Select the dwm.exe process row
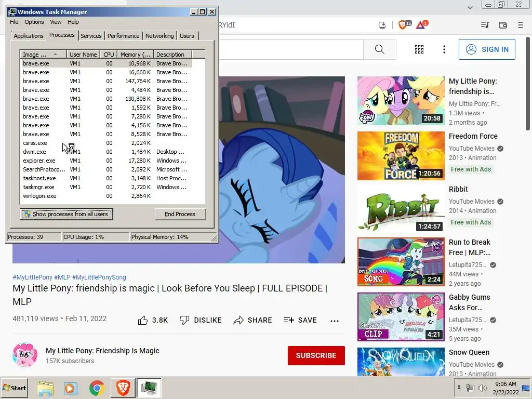This screenshot has height=399, width=532. [x=106, y=152]
